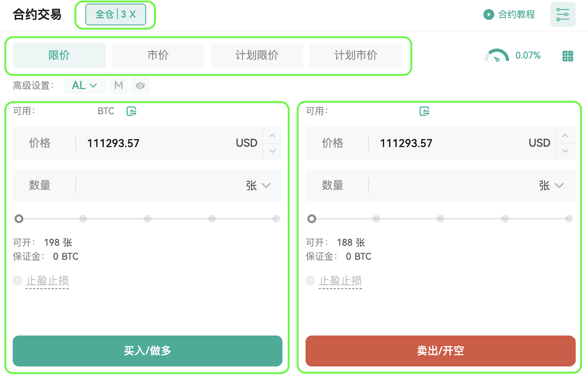The width and height of the screenshot is (588, 378).
Task: Open the 张 unit dropdown in buy panel
Action: click(258, 186)
